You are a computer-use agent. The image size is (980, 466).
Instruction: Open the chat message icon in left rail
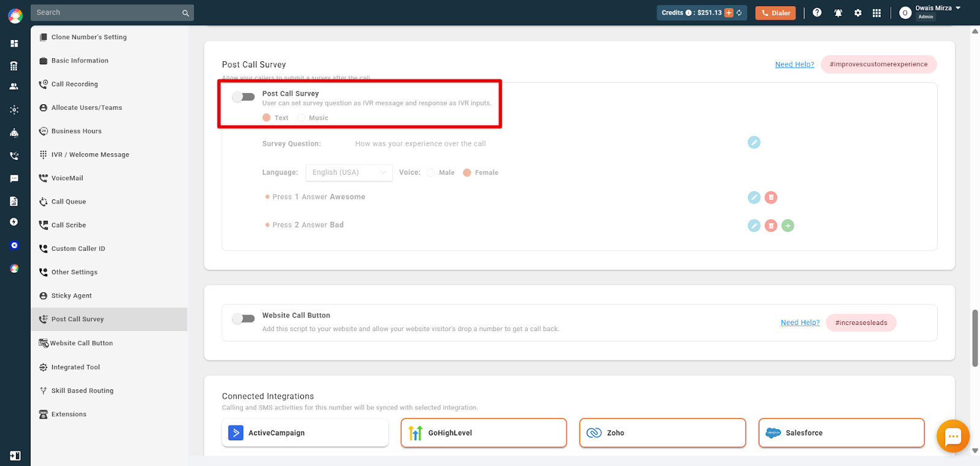pos(14,178)
